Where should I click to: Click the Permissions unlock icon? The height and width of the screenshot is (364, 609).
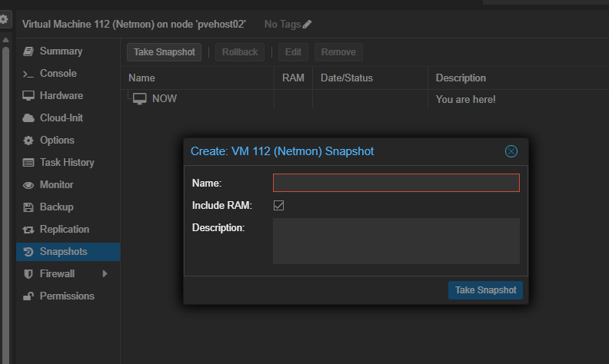28,296
